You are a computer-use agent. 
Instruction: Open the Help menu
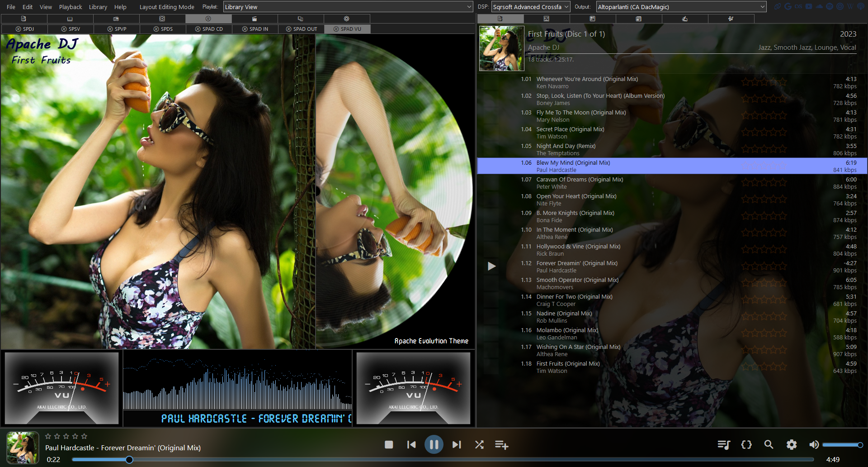(120, 7)
